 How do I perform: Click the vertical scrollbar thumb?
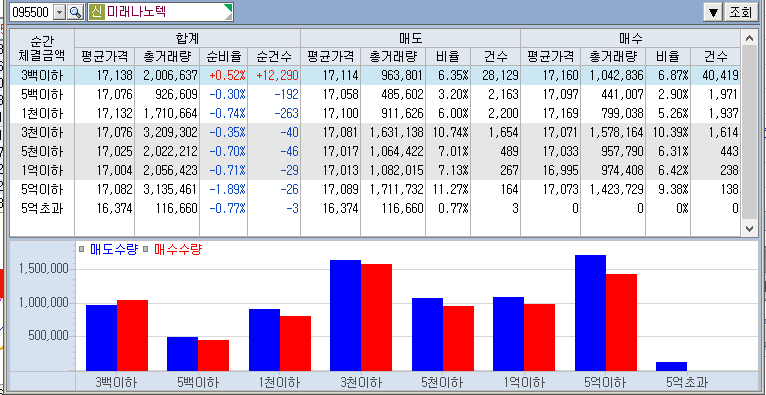click(749, 132)
